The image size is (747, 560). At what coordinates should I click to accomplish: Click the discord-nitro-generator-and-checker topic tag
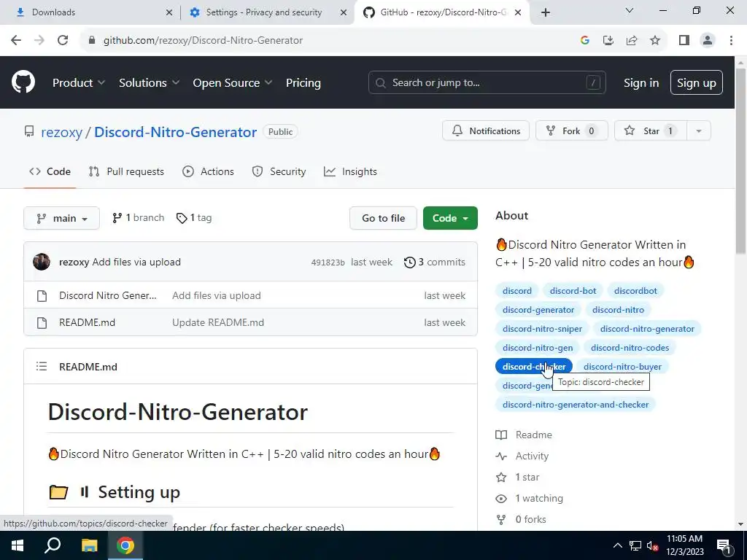click(576, 404)
